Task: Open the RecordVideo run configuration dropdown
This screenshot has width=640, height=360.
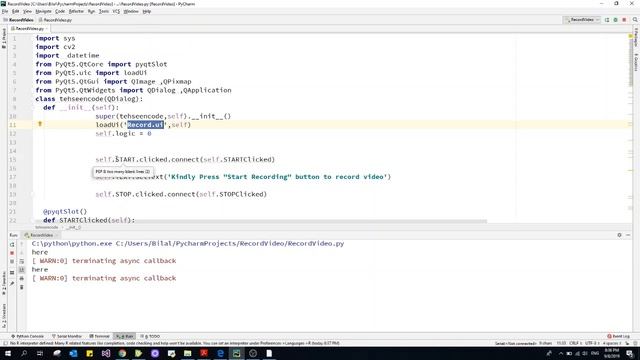Action: [582, 20]
